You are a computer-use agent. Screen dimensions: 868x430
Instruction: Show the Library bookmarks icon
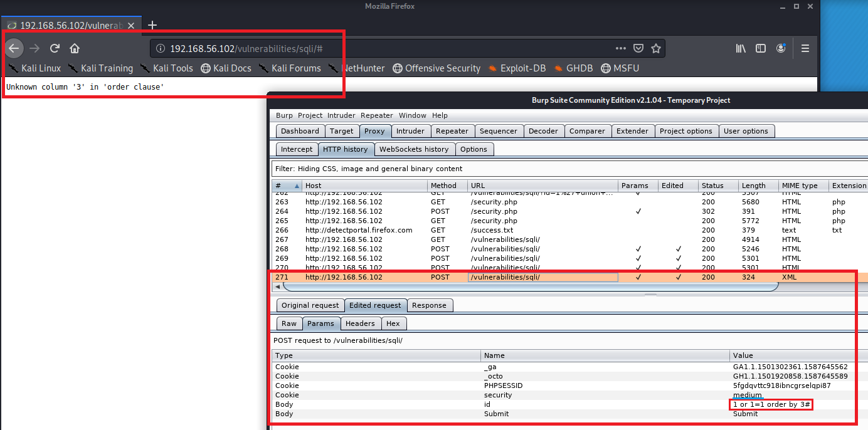click(x=741, y=48)
